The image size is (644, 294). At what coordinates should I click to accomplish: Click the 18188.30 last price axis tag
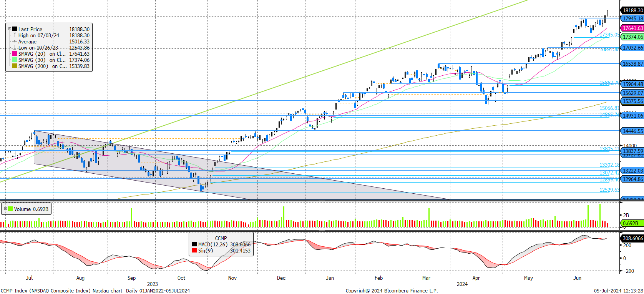click(x=632, y=10)
